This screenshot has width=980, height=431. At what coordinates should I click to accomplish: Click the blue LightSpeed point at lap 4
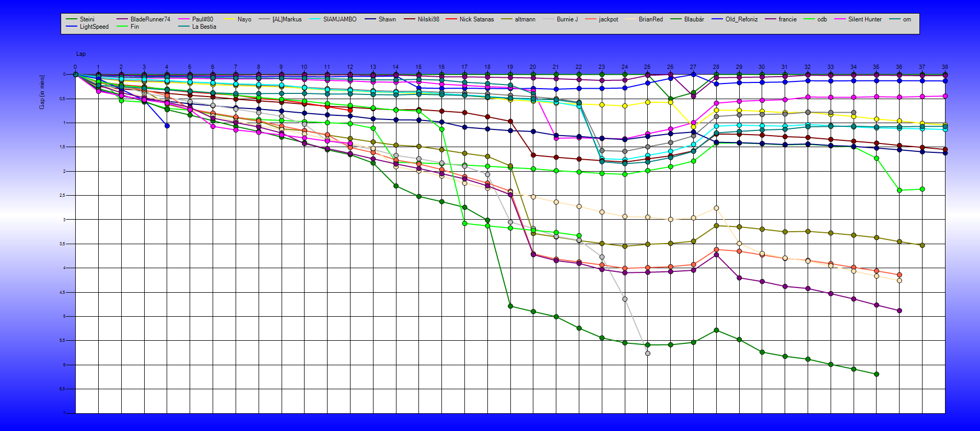click(x=167, y=126)
